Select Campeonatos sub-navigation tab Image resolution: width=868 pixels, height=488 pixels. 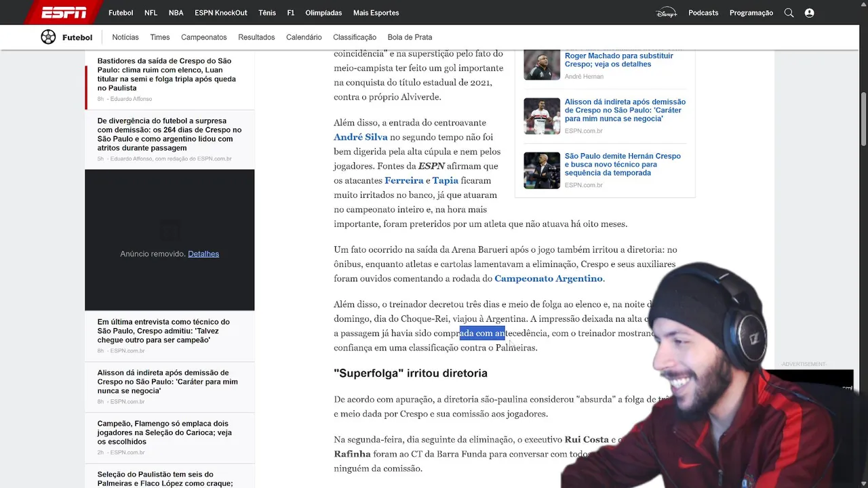[x=203, y=37]
